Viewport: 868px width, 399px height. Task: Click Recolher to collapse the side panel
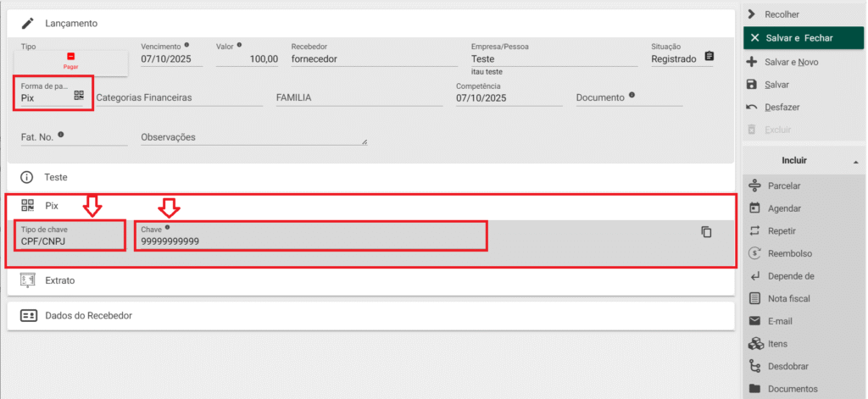point(781,14)
